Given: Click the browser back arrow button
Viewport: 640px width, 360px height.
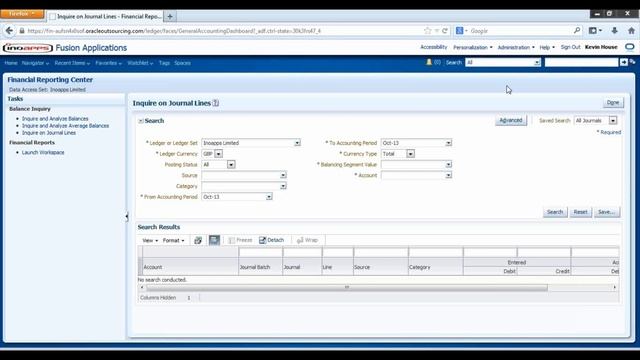Looking at the screenshot, I should (x=9, y=31).
